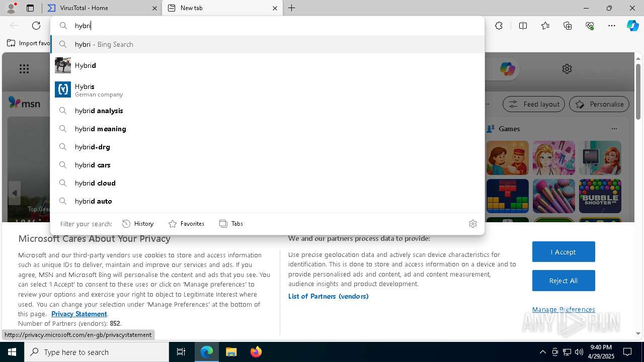Choose the 'hybrid cloud' suggestion
Image resolution: width=644 pixels, height=362 pixels.
click(267, 183)
